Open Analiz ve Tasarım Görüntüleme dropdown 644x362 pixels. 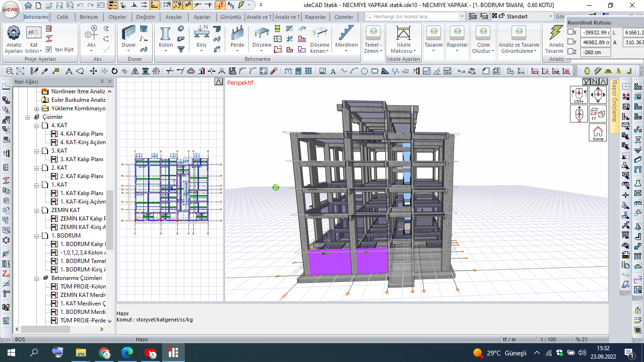coord(519,48)
